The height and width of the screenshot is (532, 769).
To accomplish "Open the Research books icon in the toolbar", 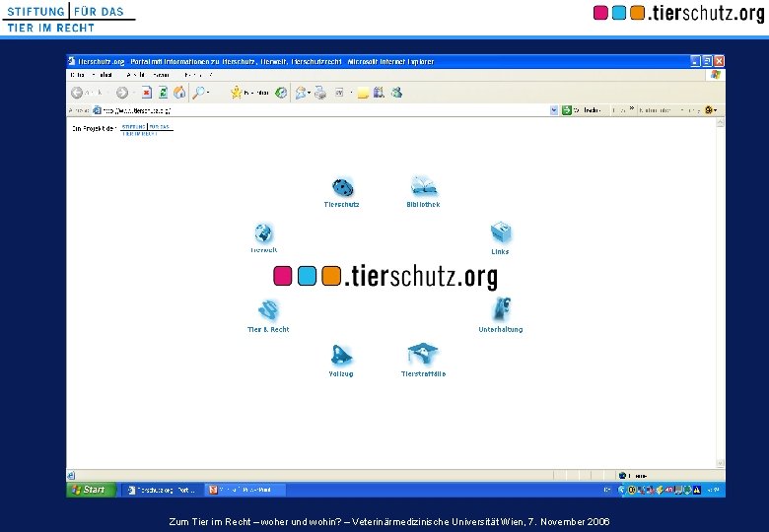I will (379, 92).
